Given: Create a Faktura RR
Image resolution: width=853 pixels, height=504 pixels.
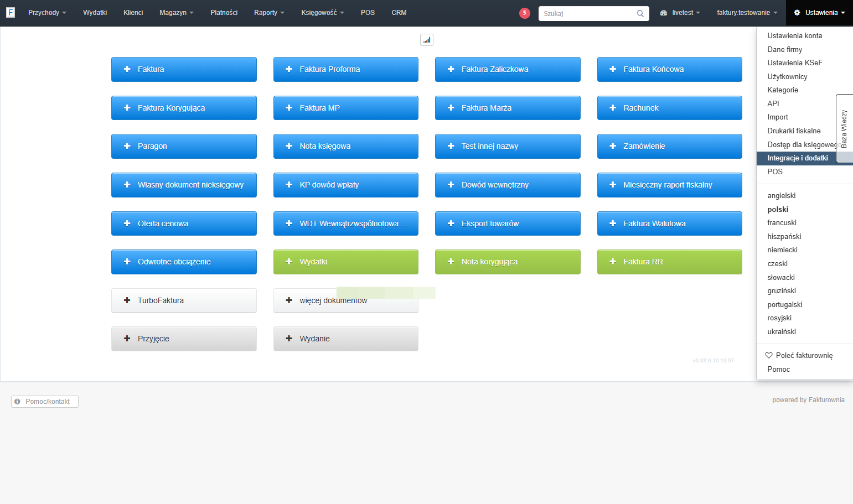Looking at the screenshot, I should pos(670,262).
